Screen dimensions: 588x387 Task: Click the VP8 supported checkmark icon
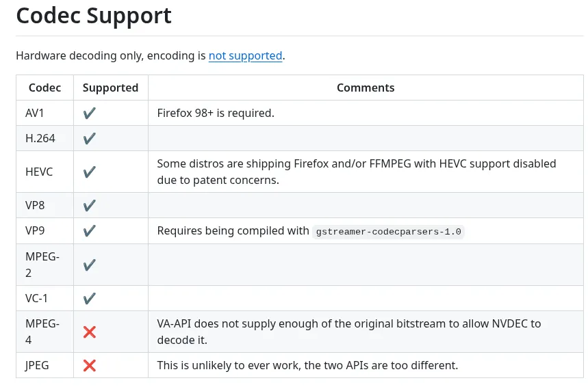[89, 205]
